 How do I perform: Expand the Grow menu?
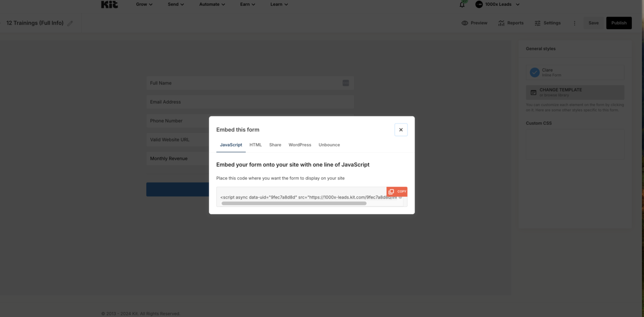point(144,4)
